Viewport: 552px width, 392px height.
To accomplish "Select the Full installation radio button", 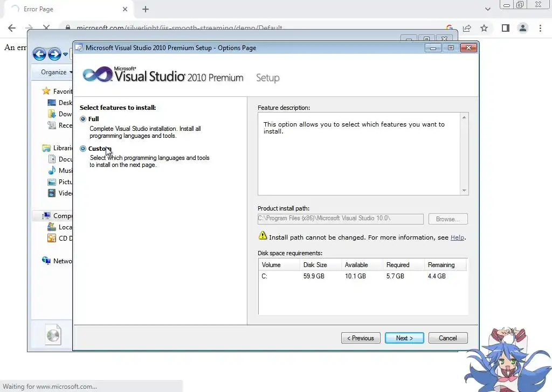I will click(x=83, y=119).
